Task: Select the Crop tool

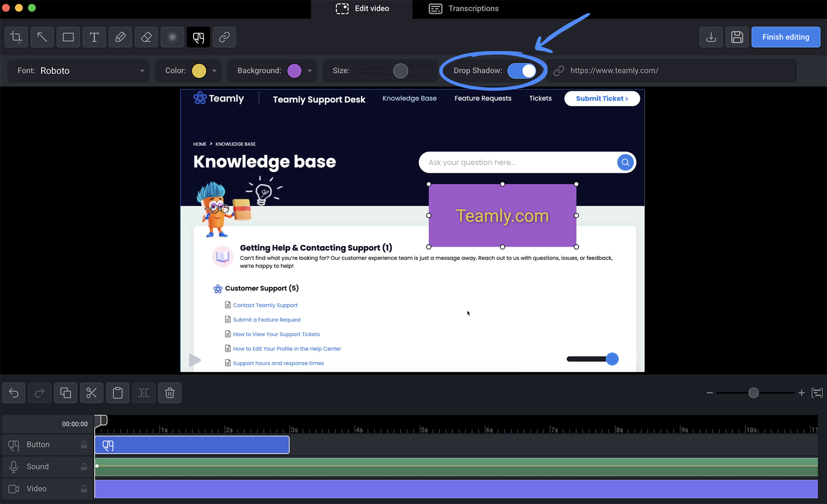Action: (16, 37)
